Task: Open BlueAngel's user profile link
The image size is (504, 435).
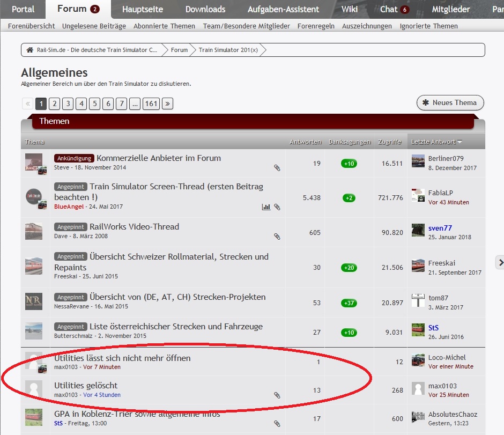Action: 69,207
